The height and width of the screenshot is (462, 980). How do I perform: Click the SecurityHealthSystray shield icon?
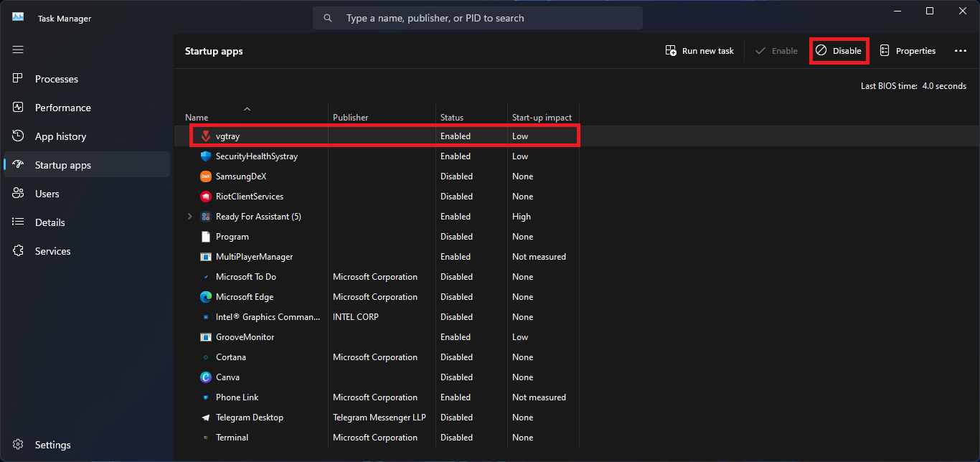click(206, 156)
